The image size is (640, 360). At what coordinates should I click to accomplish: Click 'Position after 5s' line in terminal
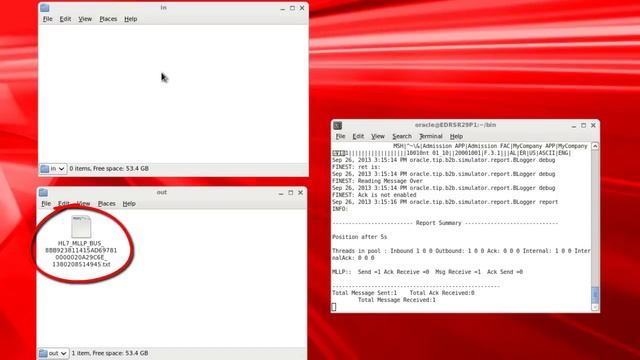pyautogui.click(x=360, y=237)
